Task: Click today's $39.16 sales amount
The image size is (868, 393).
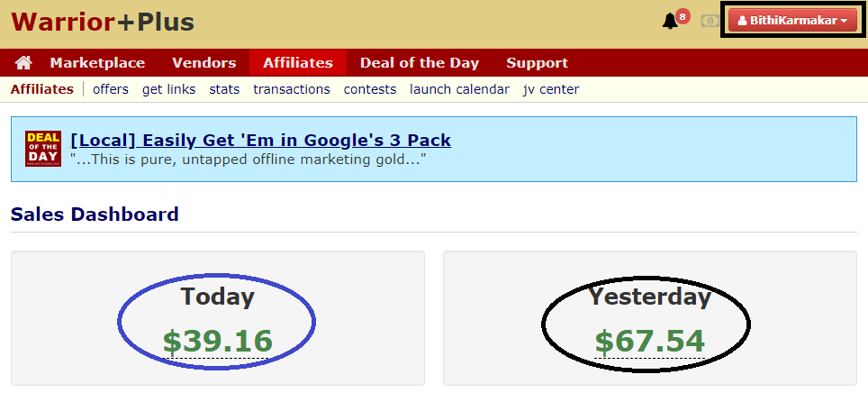Action: point(218,342)
